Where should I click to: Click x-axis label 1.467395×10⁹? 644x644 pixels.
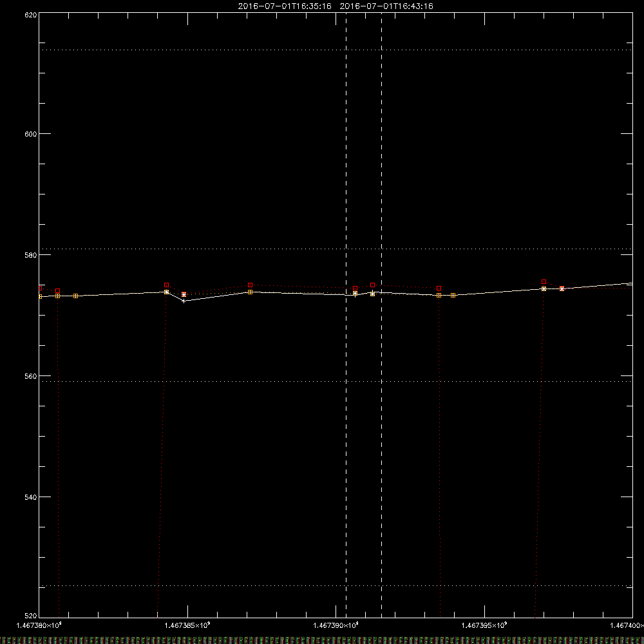pyautogui.click(x=485, y=625)
